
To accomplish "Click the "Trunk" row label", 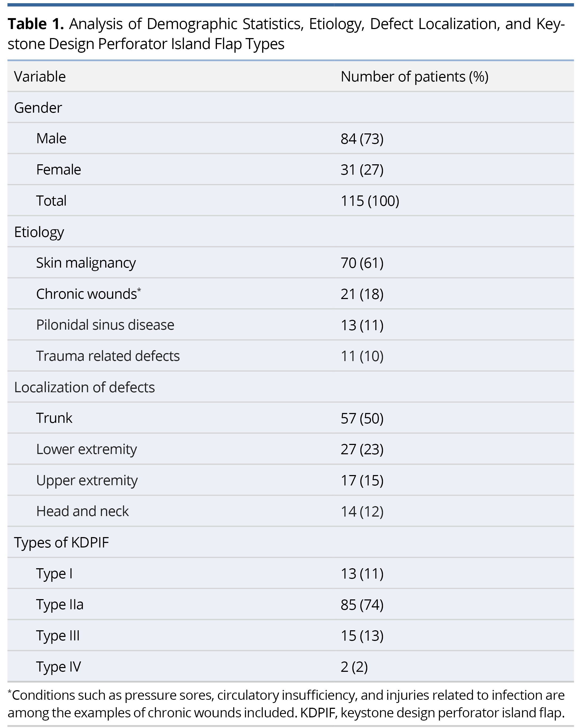I will pos(54,418).
